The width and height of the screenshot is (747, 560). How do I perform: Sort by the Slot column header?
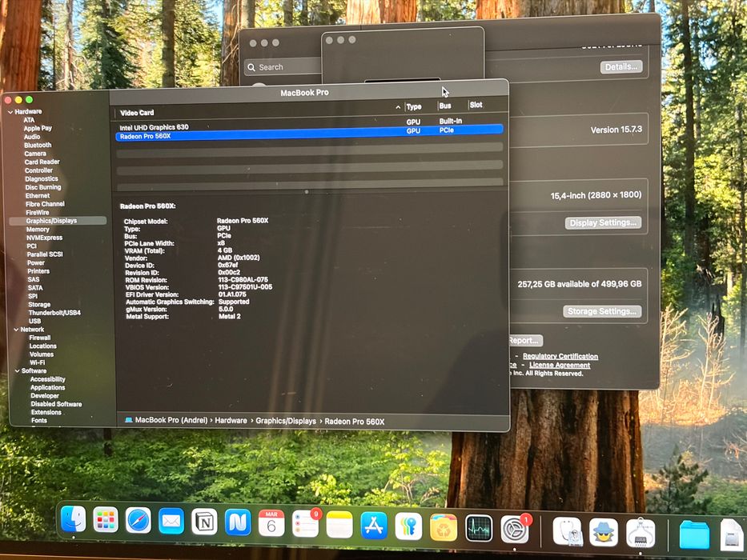476,105
